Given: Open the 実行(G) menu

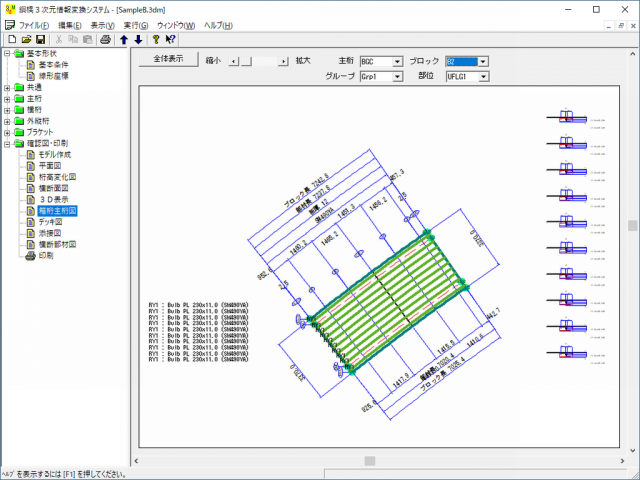Looking at the screenshot, I should pyautogui.click(x=136, y=23).
